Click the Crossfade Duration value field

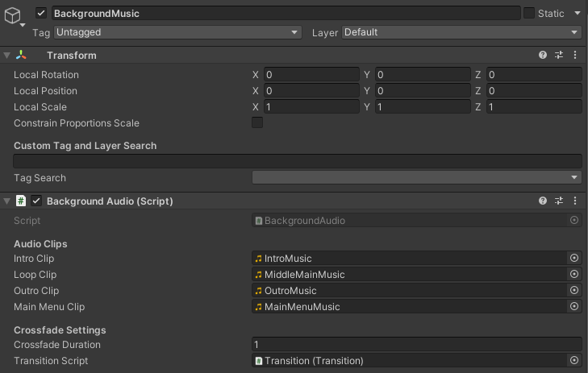click(x=416, y=345)
